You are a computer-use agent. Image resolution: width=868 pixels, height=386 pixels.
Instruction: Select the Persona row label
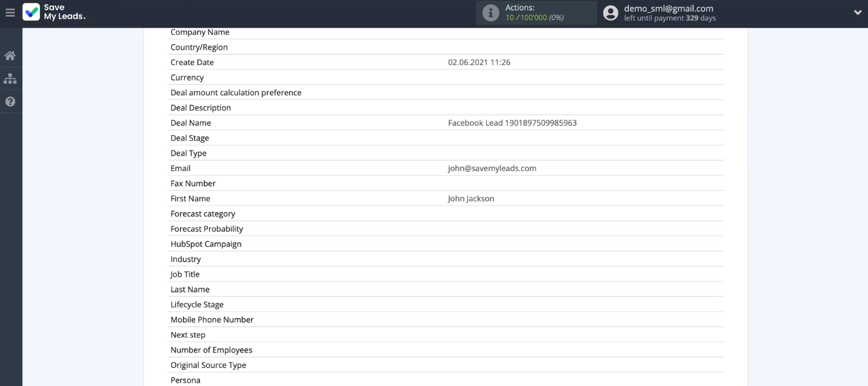(186, 380)
